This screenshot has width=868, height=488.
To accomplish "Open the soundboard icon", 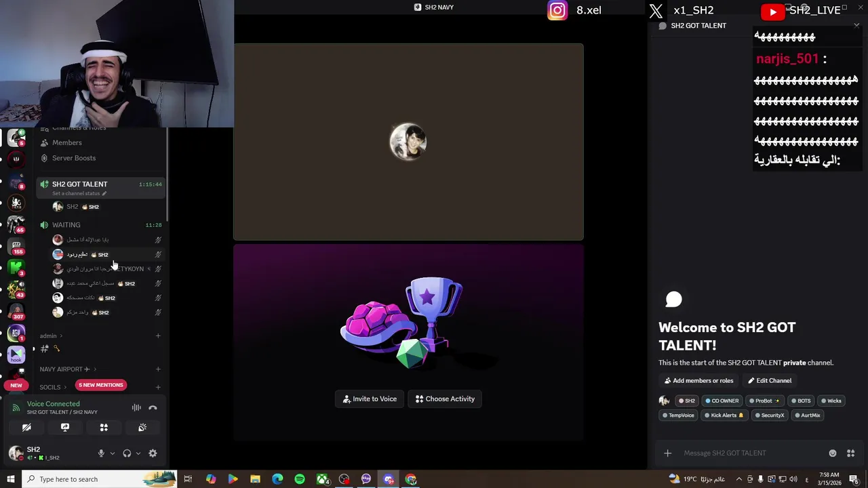I will coord(142,428).
